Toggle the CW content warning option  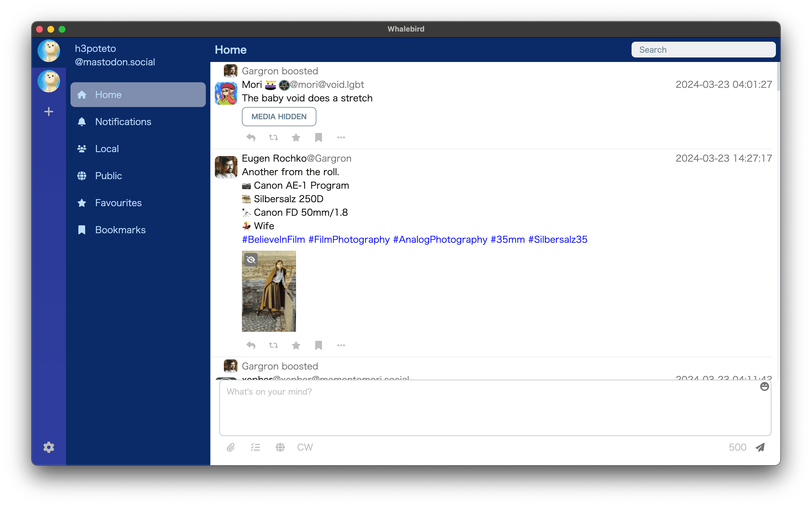pos(305,447)
